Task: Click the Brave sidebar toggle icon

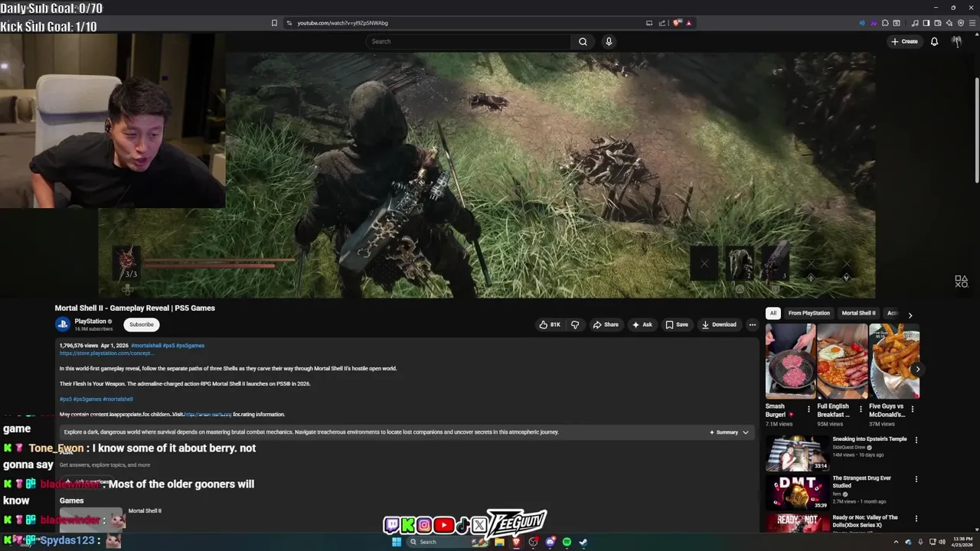Action: (x=926, y=23)
